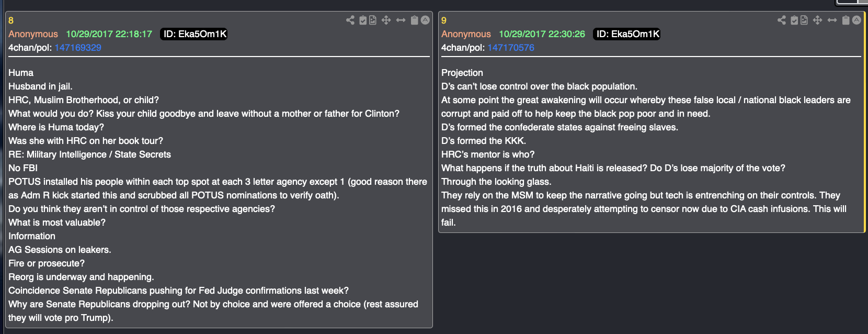Collapse post 8 with the circled arrow
Image resolution: width=868 pixels, height=334 pixels.
pyautogui.click(x=425, y=20)
